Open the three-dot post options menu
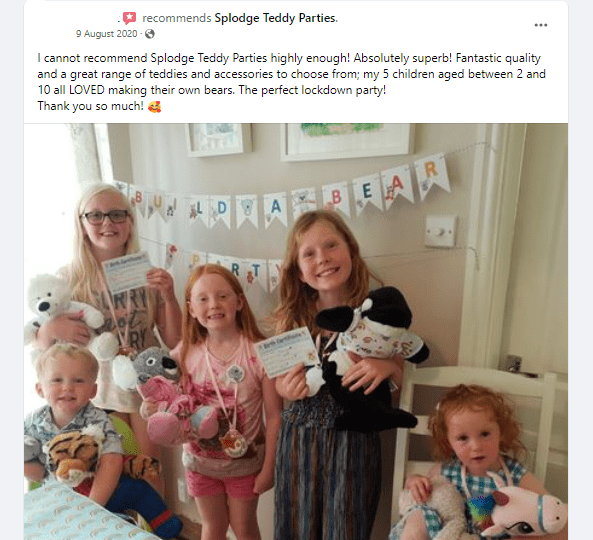Image resolution: width=593 pixels, height=540 pixels. click(541, 25)
